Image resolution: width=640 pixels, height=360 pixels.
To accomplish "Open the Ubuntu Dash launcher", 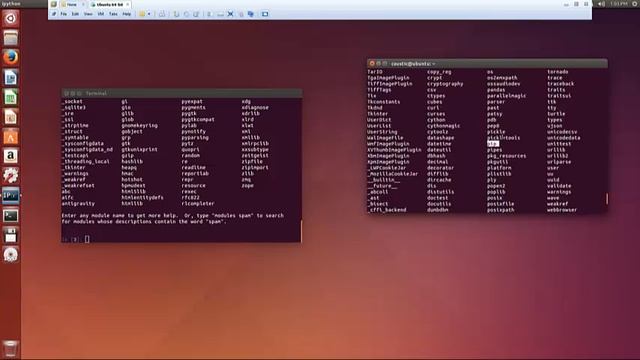I will pyautogui.click(x=11, y=18).
